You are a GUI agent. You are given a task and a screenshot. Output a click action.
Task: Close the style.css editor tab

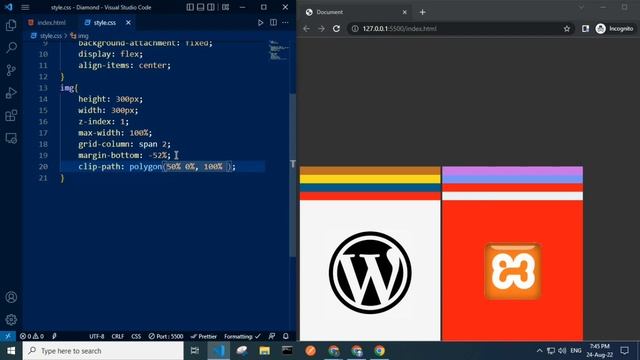[128, 23]
